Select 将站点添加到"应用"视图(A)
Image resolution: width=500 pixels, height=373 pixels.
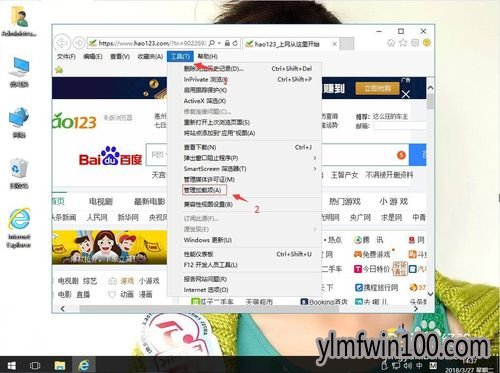244,133
